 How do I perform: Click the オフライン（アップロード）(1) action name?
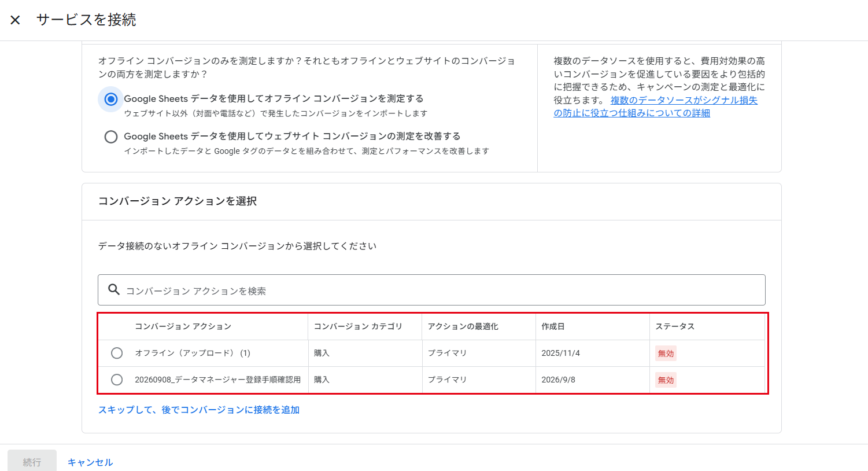click(x=193, y=353)
